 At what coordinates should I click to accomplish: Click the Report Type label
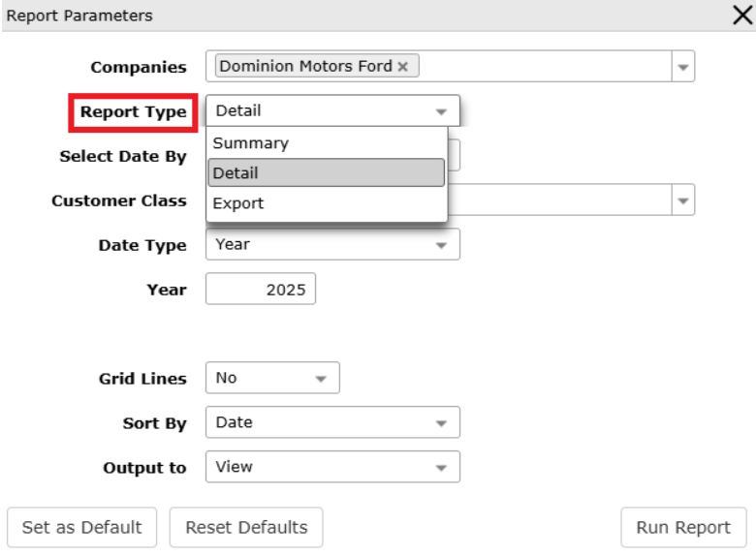(133, 111)
